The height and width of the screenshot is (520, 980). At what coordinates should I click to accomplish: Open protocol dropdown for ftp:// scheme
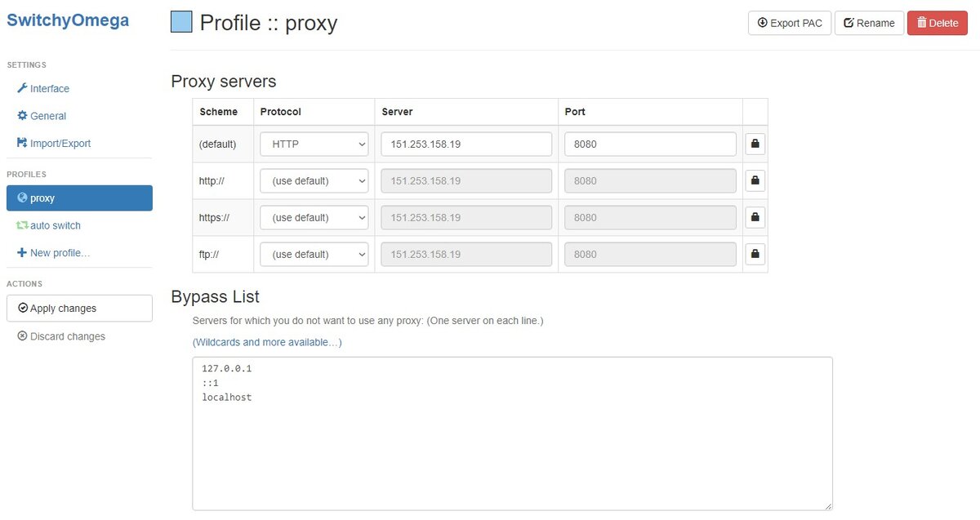pos(314,254)
